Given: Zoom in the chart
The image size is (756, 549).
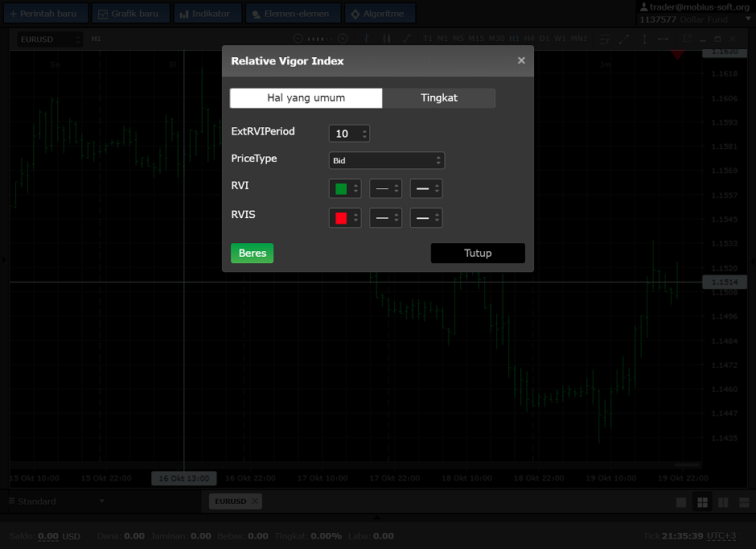Looking at the screenshot, I should [x=343, y=39].
